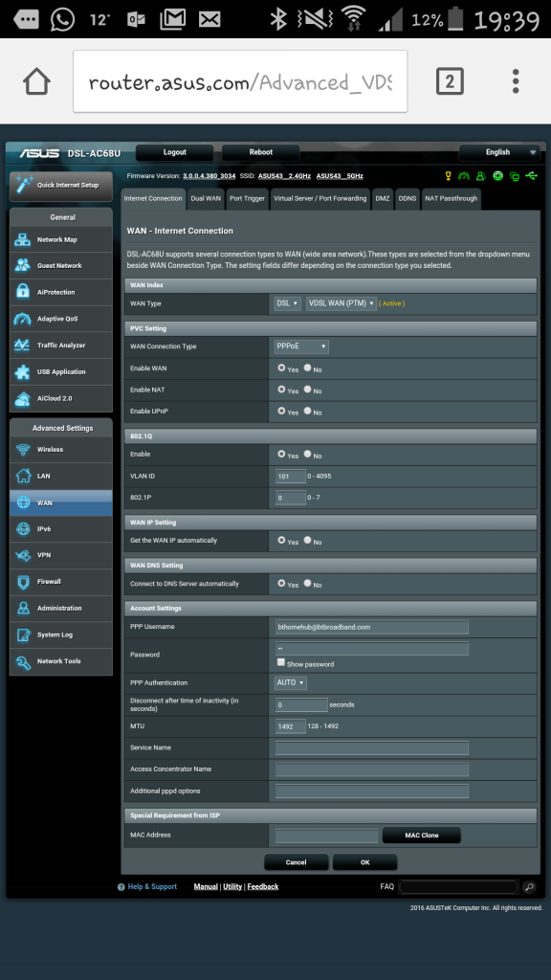Set Enable WAN to No

[x=307, y=368]
